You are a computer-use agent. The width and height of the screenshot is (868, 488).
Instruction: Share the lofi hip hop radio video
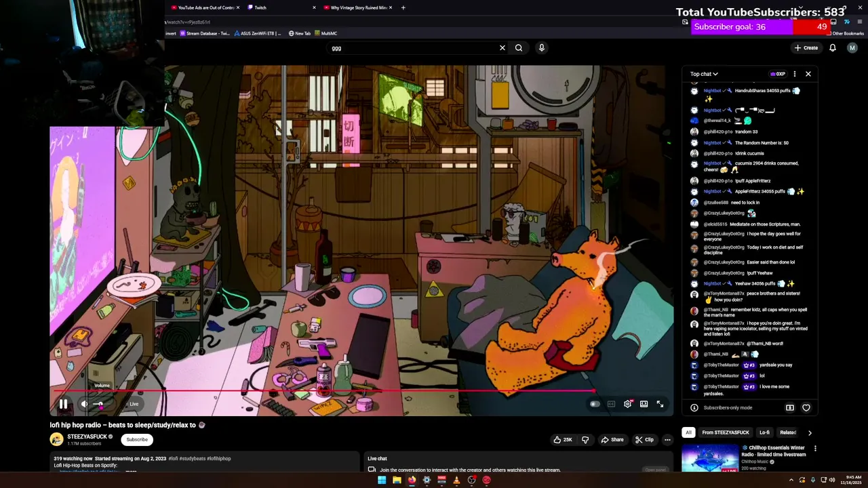click(612, 439)
